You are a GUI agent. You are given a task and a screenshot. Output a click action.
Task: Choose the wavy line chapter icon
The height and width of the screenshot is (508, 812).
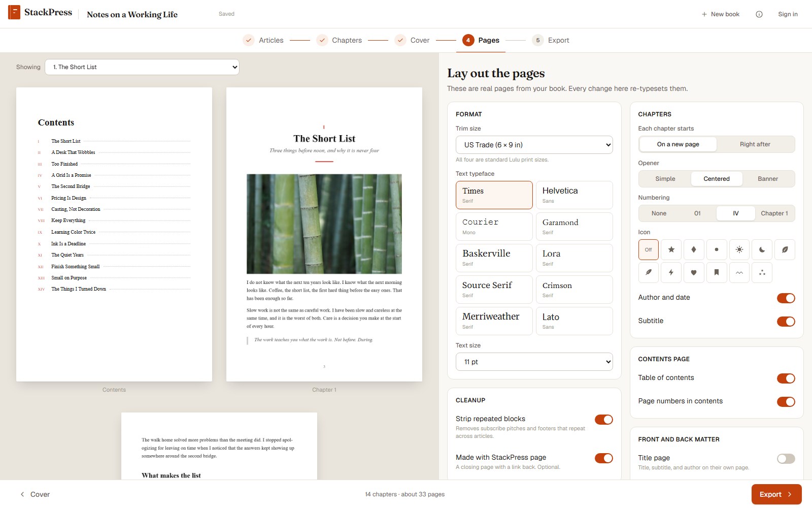(739, 272)
